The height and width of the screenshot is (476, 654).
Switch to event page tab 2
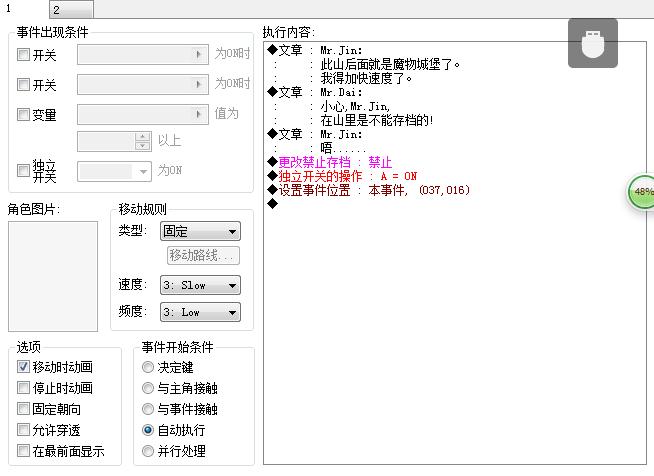pyautogui.click(x=71, y=10)
